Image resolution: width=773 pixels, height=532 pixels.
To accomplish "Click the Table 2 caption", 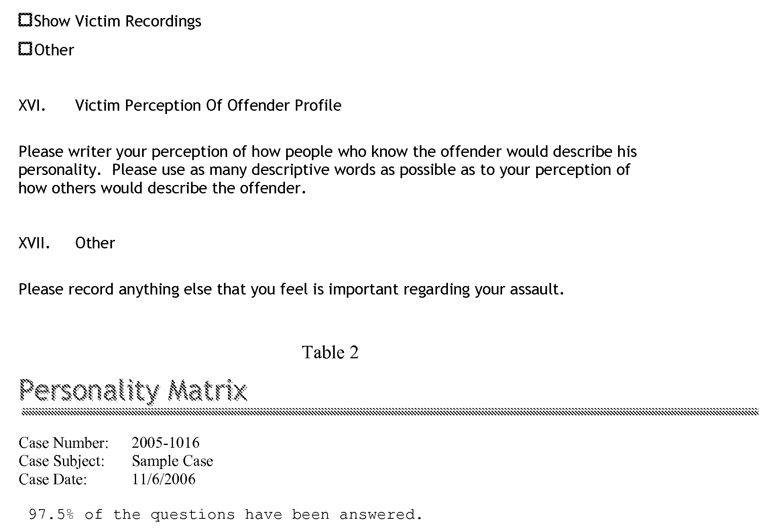I will tap(330, 352).
